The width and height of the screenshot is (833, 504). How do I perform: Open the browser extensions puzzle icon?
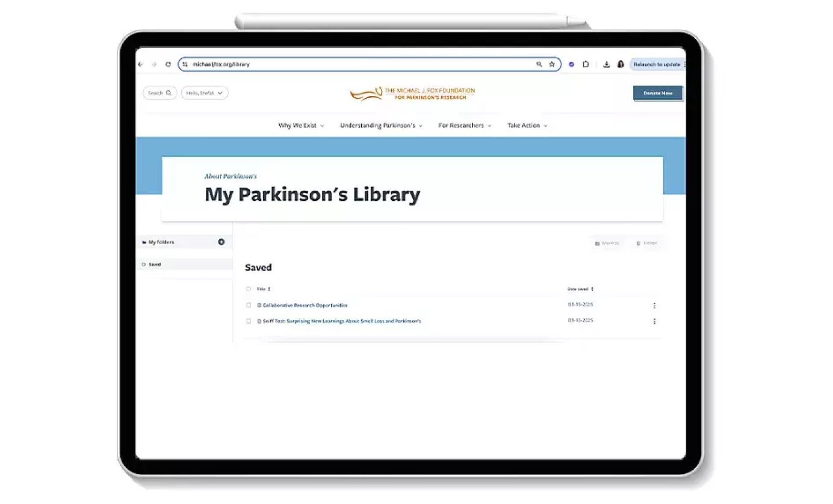[x=586, y=64]
